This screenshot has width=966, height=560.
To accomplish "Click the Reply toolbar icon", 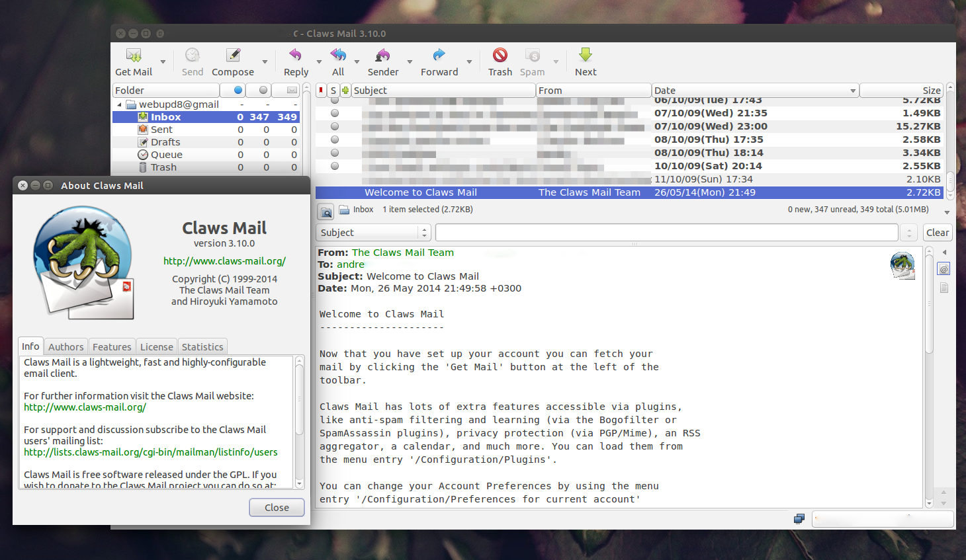I will [295, 55].
